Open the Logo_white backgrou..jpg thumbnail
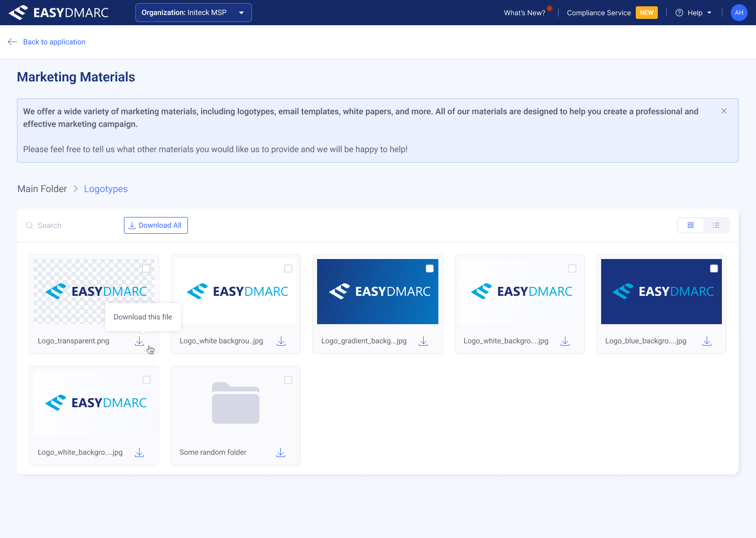Image resolution: width=756 pixels, height=538 pixels. (236, 292)
